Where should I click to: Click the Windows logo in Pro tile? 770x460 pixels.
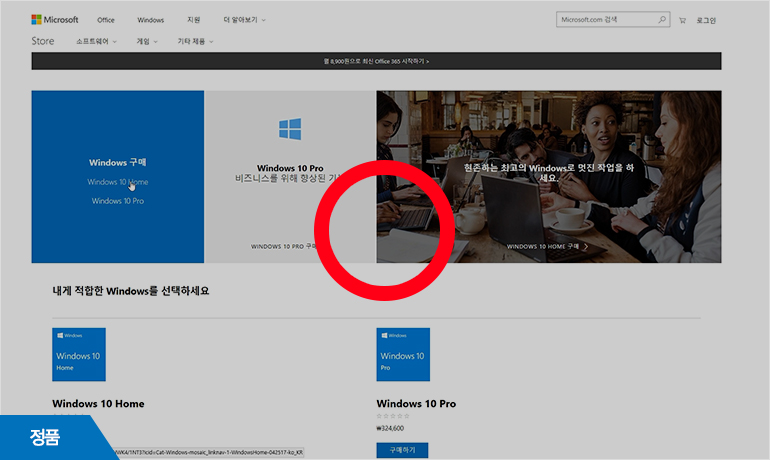tap(290, 129)
